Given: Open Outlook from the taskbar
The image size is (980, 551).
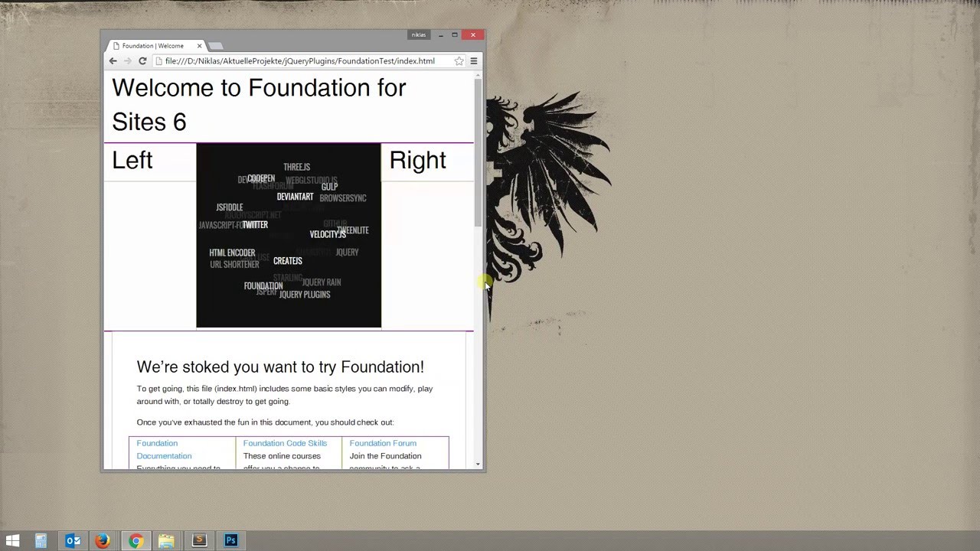Looking at the screenshot, I should (73, 541).
